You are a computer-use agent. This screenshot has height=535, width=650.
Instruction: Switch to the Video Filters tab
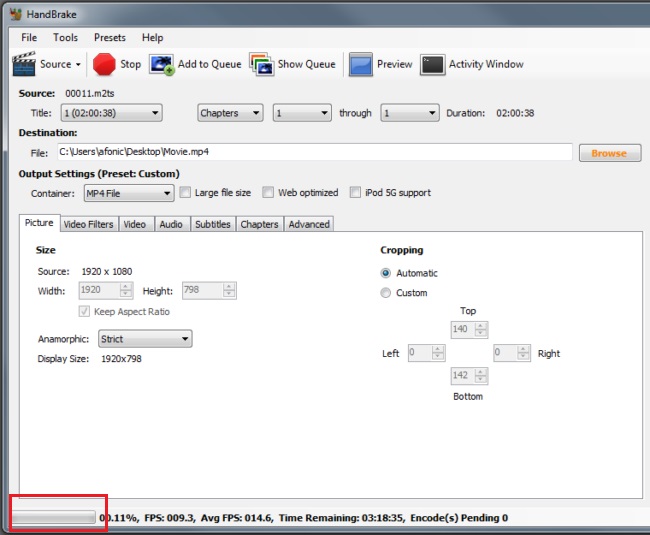[x=89, y=224]
